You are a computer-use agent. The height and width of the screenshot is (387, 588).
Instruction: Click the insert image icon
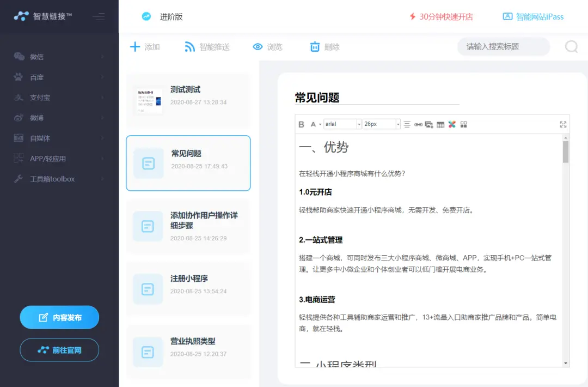429,124
